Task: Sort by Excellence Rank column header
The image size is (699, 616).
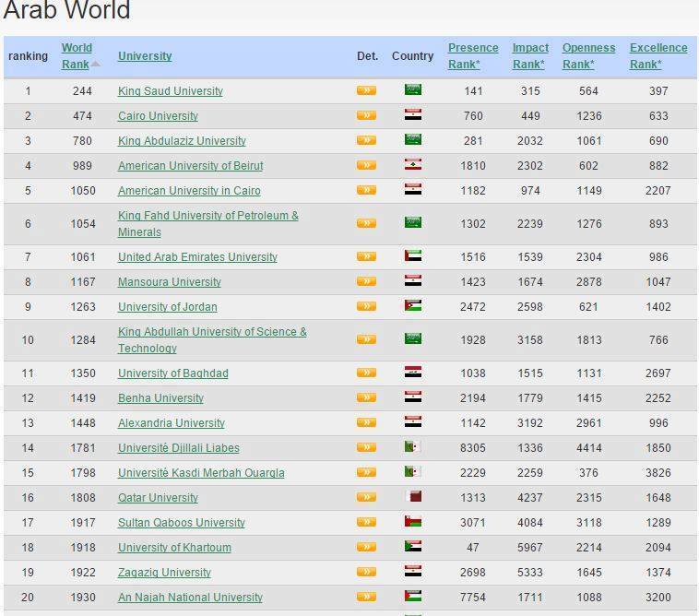Action: 658,56
